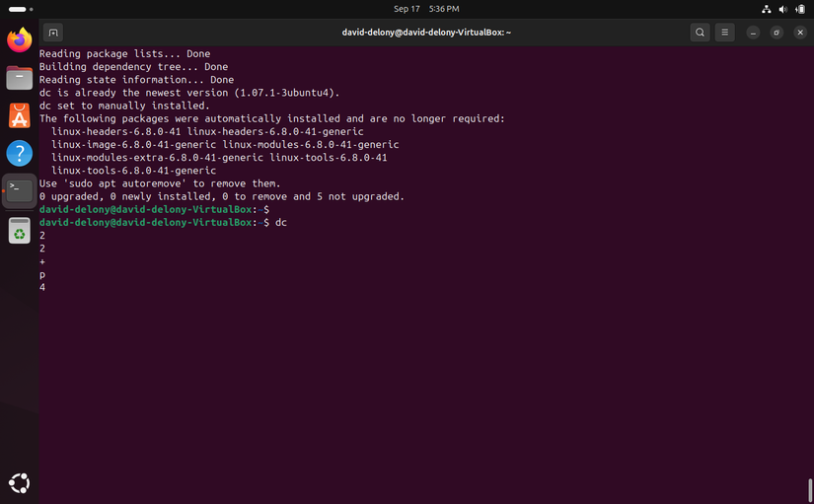
Task: Minimize the terminal window
Action: (x=753, y=33)
